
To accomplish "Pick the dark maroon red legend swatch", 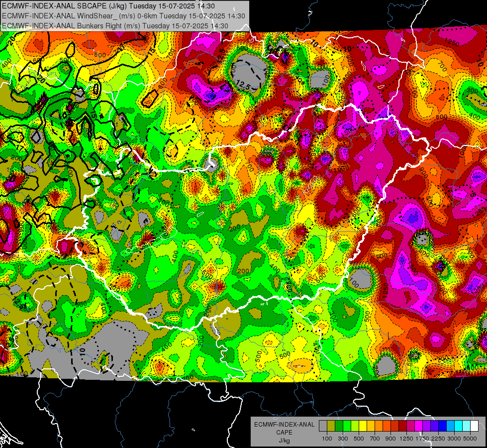I will pos(403,426).
